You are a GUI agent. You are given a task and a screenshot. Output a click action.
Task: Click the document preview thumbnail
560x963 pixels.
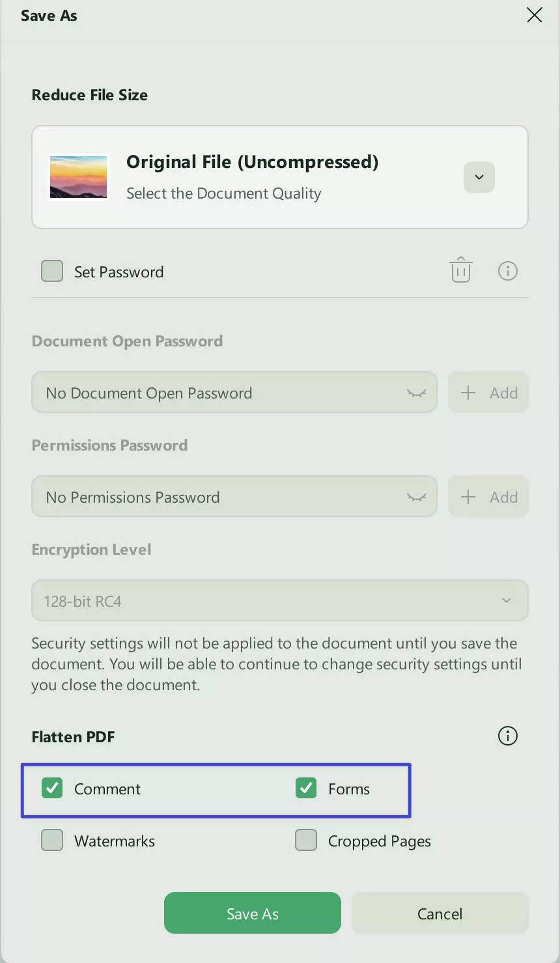78,176
